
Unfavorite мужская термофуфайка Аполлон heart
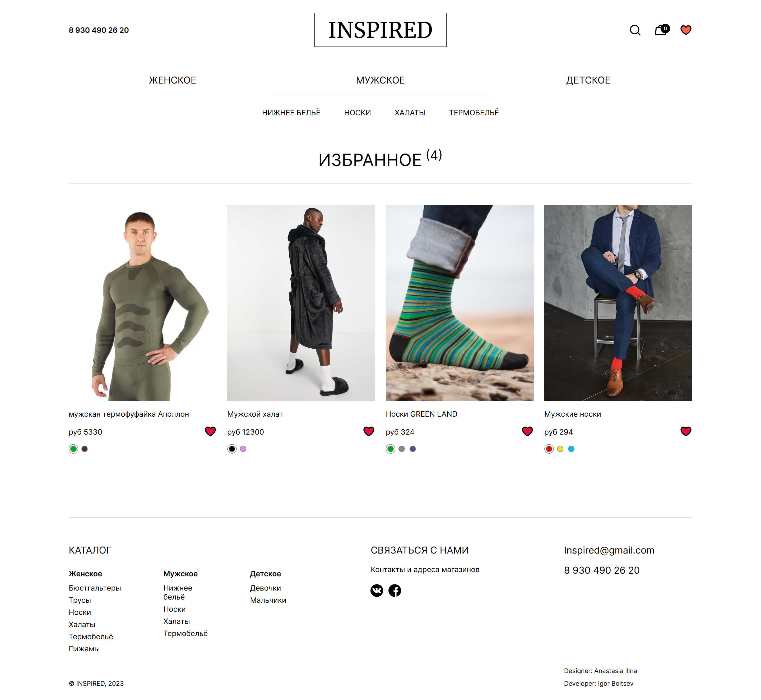(x=210, y=431)
